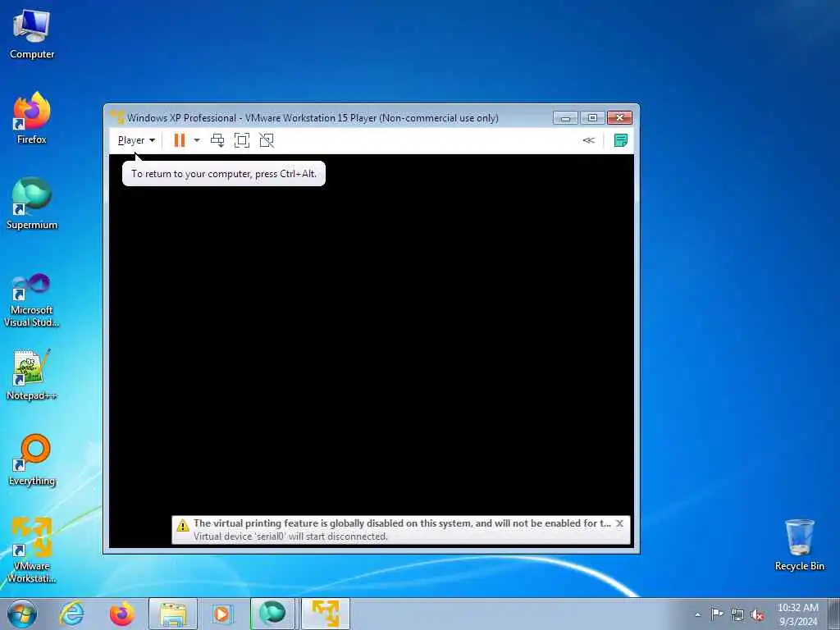Click the Show desktop strip at taskbar end

click(834, 614)
